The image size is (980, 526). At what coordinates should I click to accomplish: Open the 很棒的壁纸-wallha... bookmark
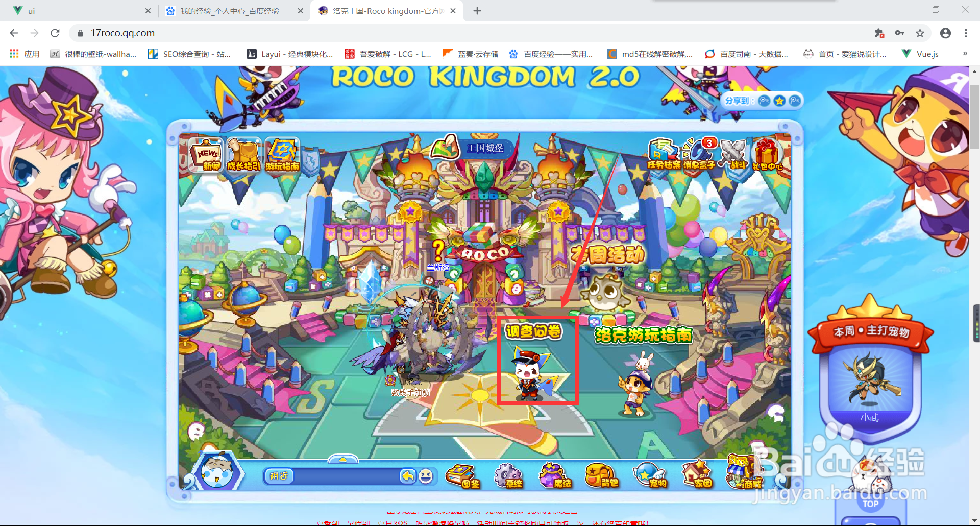click(x=93, y=54)
